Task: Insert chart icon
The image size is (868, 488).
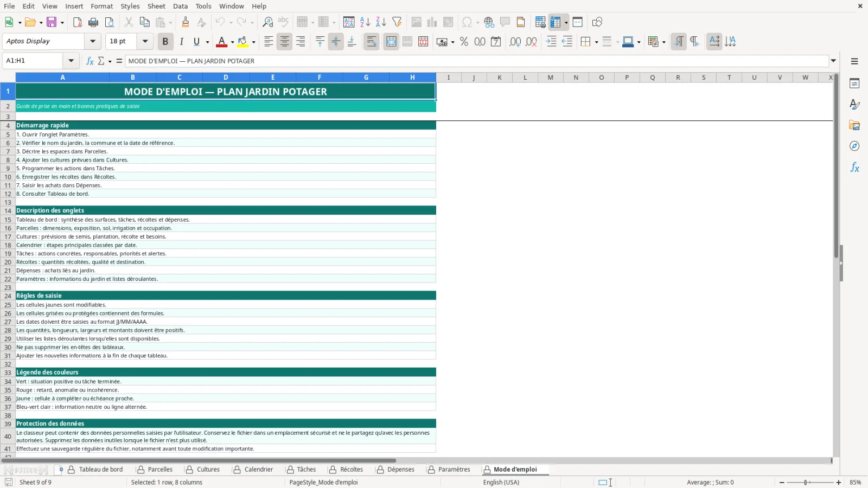Action: 432,22
